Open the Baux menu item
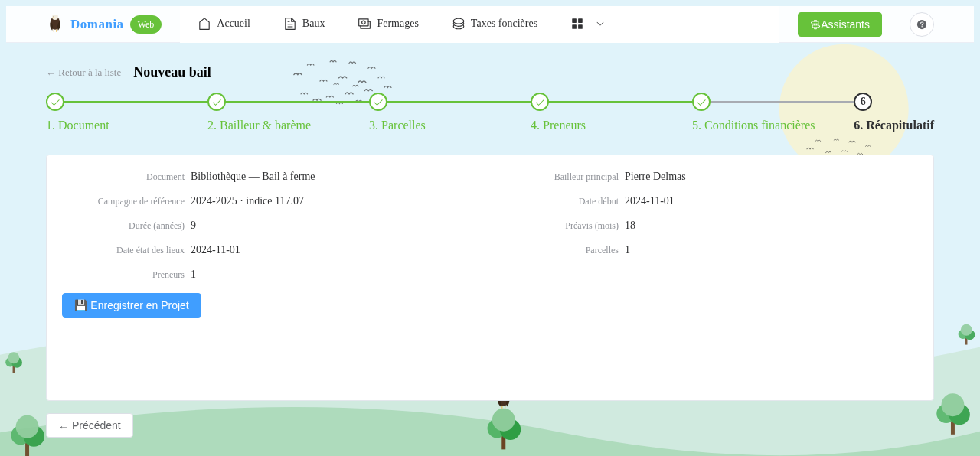Viewport: 980px width, 456px height. click(x=305, y=24)
